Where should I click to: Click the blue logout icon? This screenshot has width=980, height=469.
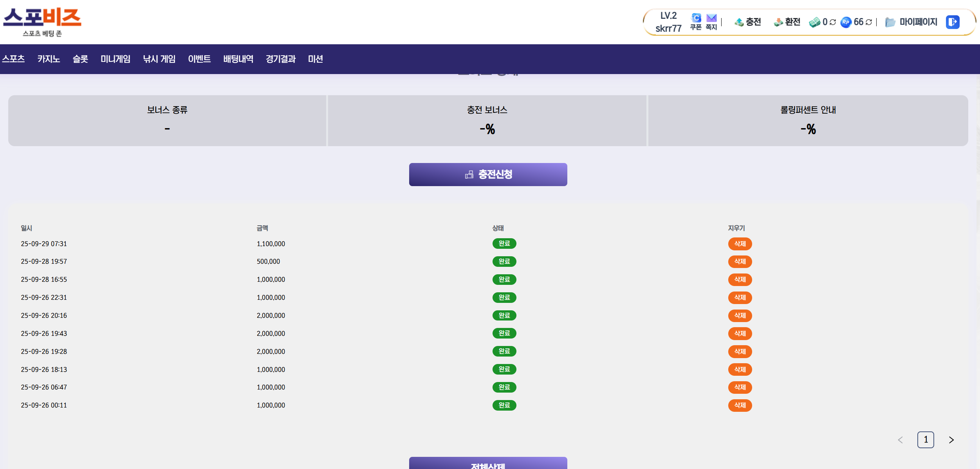(953, 22)
